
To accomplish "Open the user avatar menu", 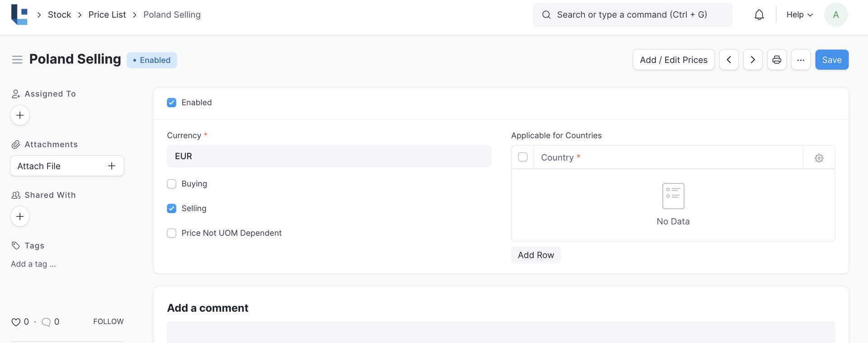I will click(x=835, y=15).
